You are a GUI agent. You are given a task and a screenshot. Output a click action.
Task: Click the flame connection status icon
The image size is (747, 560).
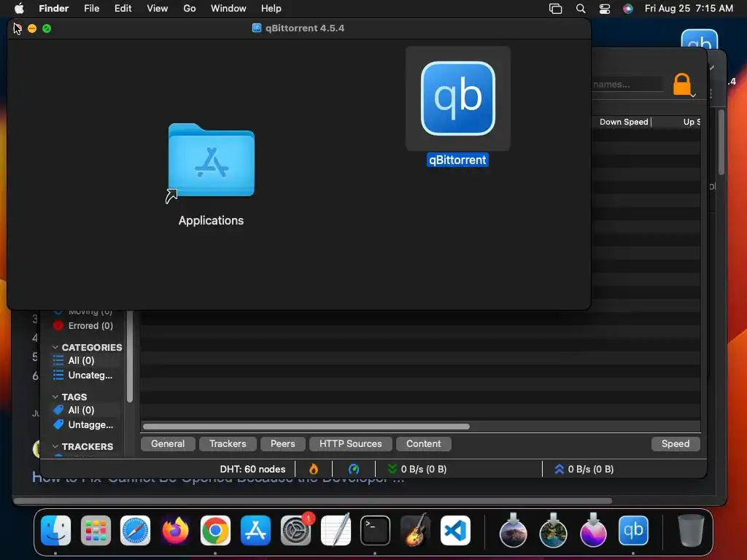(x=314, y=469)
